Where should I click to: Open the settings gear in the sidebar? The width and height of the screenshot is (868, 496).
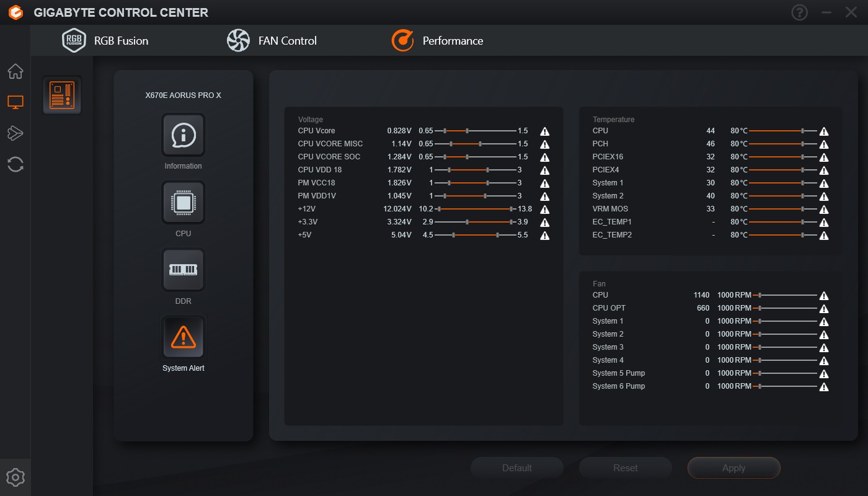point(15,477)
